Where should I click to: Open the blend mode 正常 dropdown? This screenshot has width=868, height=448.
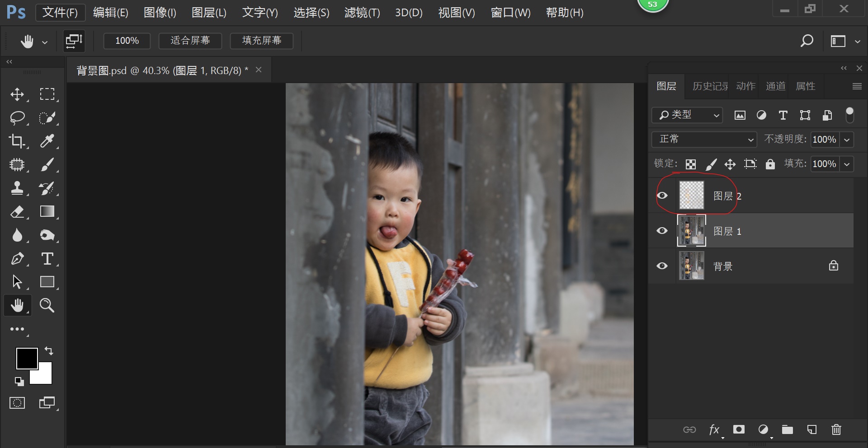[x=704, y=139]
